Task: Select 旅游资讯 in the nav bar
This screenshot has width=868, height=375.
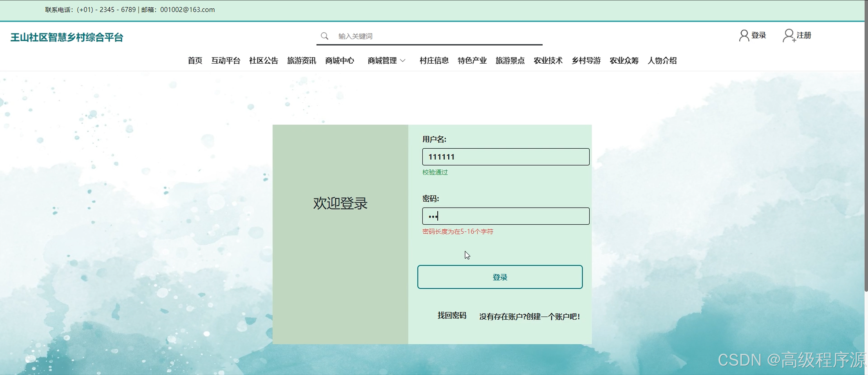Action: pyautogui.click(x=301, y=61)
